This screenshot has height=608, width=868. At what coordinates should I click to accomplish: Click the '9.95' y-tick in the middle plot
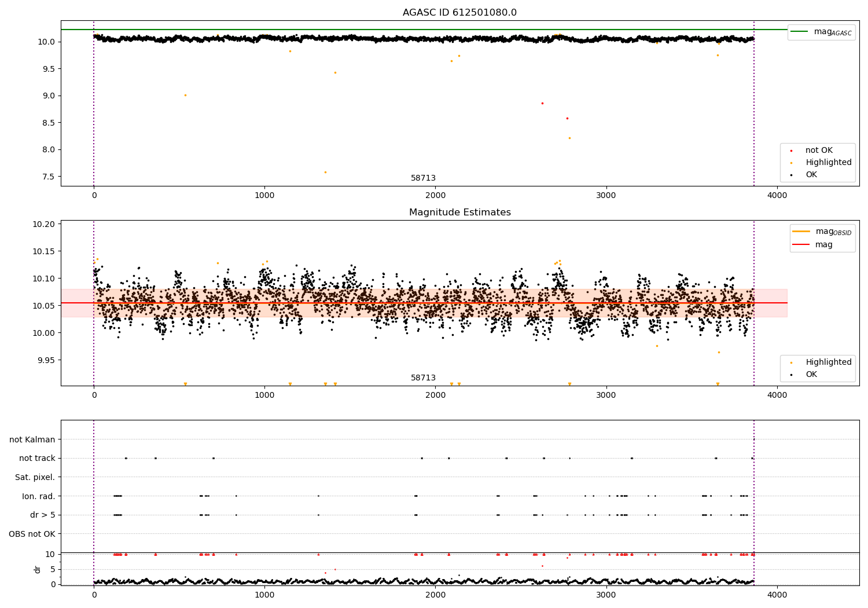click(x=46, y=360)
